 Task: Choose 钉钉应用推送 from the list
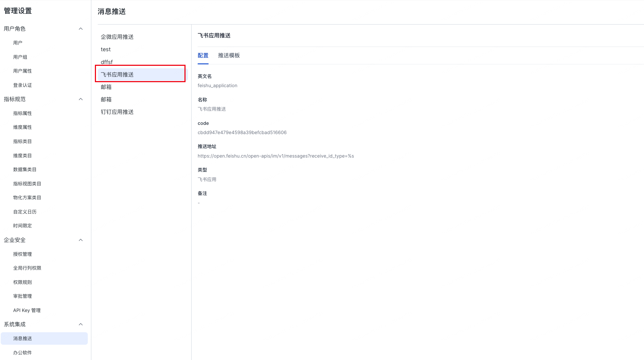pos(117,112)
